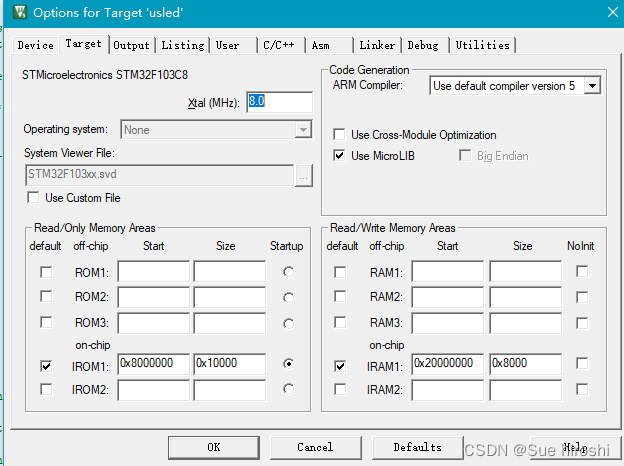Check the ROM2 default checkbox

click(x=46, y=296)
